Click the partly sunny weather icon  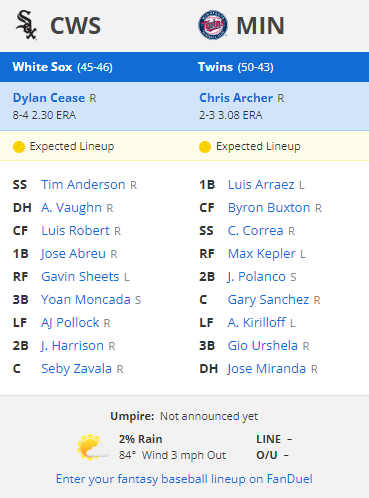coord(93,447)
